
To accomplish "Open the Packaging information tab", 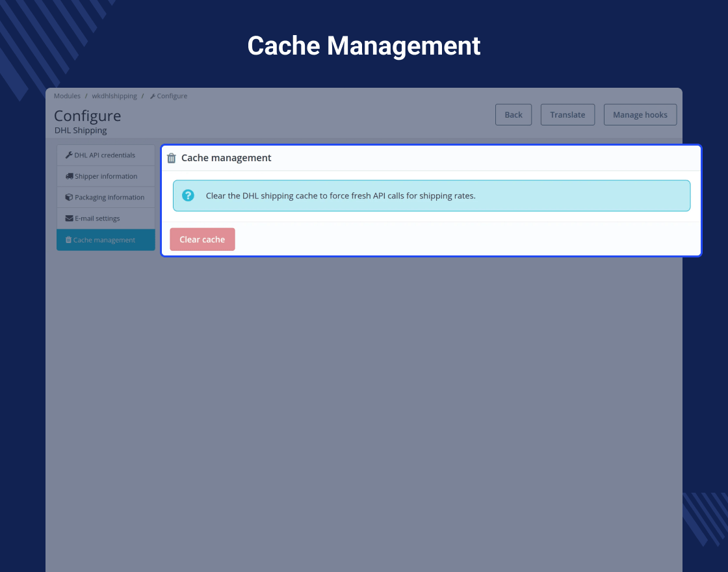I will coord(106,198).
